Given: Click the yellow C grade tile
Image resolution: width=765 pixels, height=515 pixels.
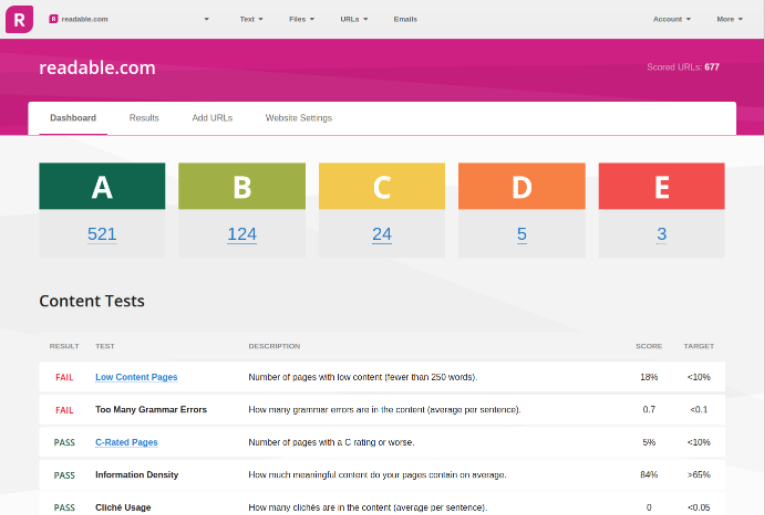Looking at the screenshot, I should coord(382,186).
